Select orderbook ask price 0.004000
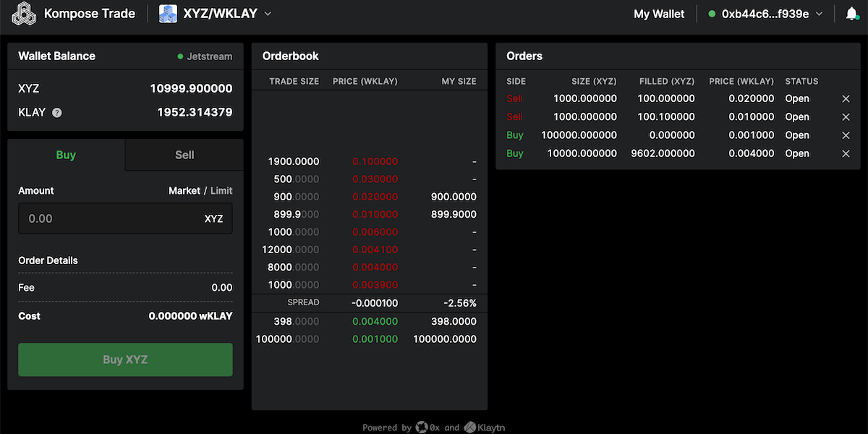This screenshot has width=868, height=434. click(375, 268)
